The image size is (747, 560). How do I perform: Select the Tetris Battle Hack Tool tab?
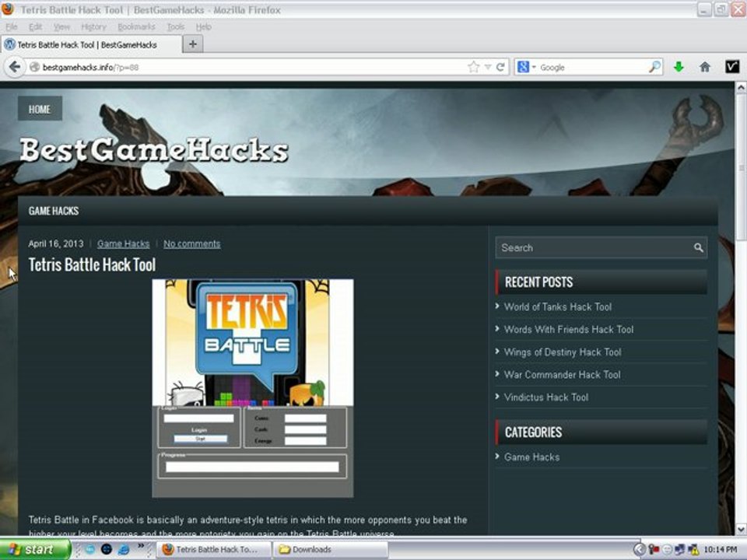coord(92,45)
